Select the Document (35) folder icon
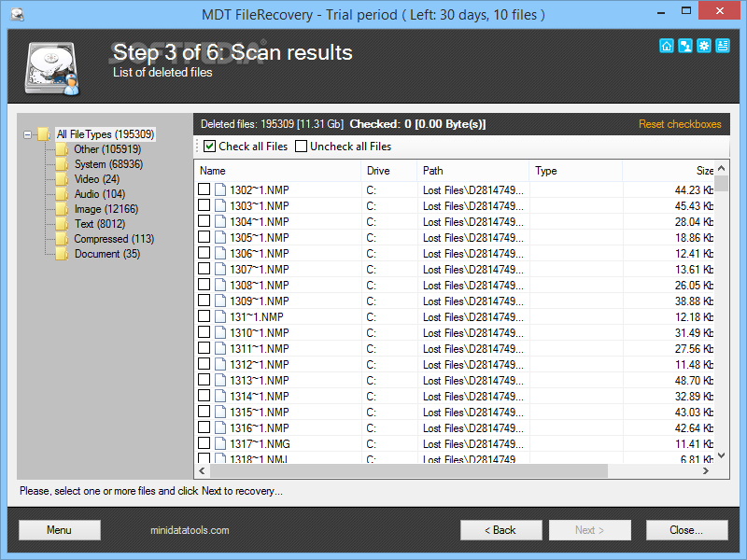 [62, 254]
